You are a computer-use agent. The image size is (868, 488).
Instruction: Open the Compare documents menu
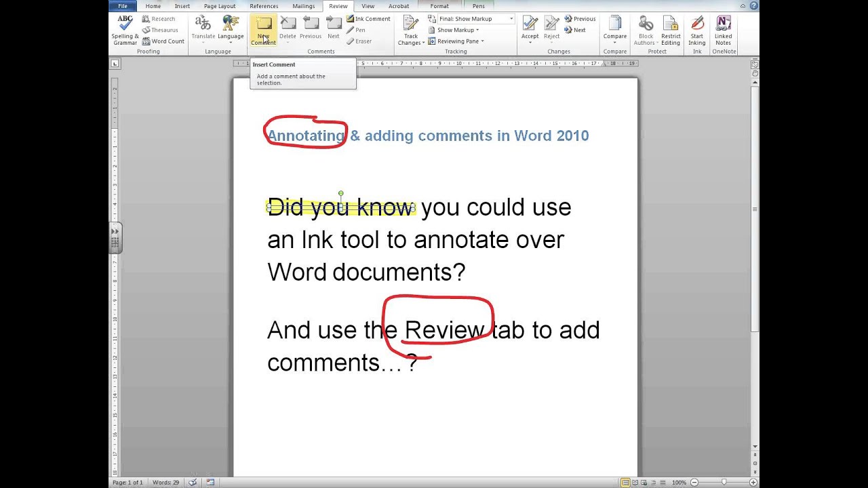(x=615, y=30)
